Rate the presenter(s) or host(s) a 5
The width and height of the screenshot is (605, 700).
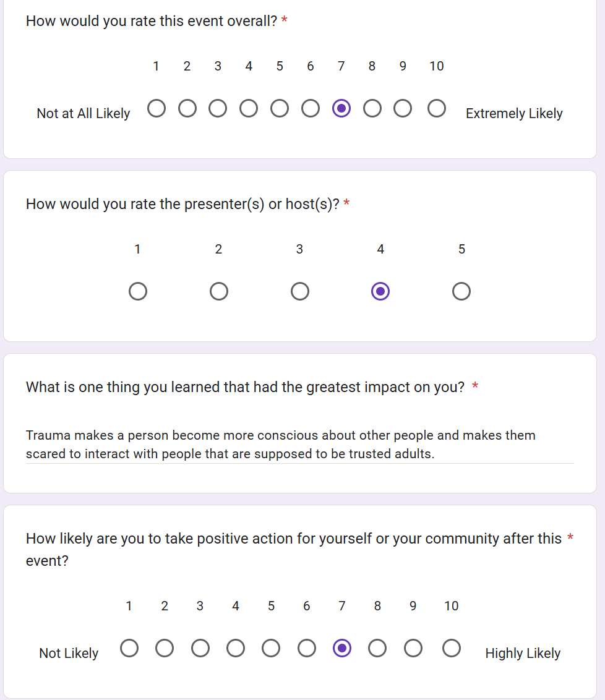coord(461,291)
